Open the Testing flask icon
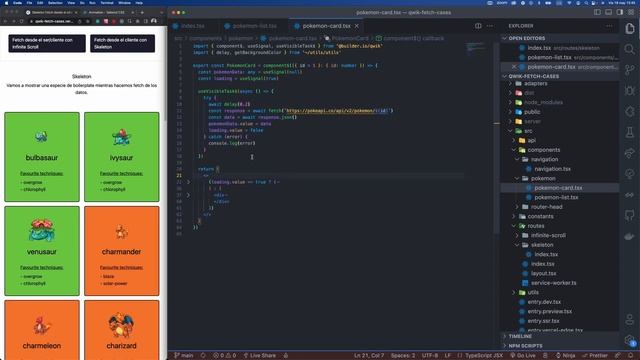This screenshot has height=360, width=640. pos(630,132)
